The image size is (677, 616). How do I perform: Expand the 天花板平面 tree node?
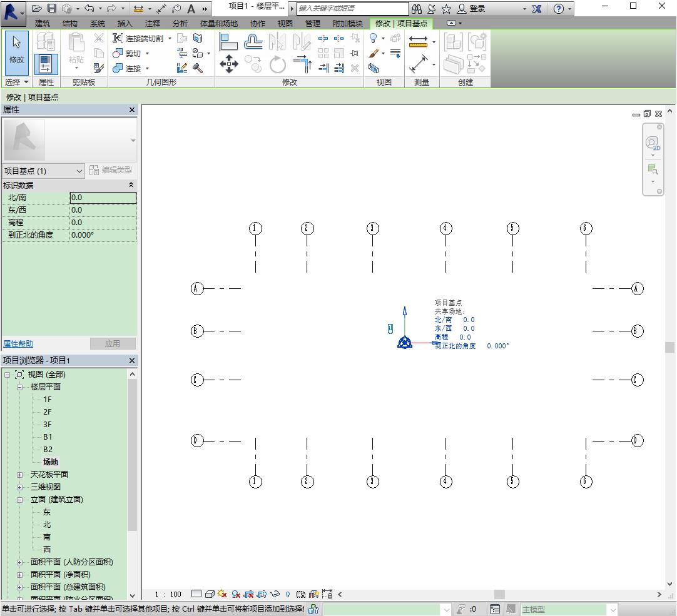tap(19, 475)
